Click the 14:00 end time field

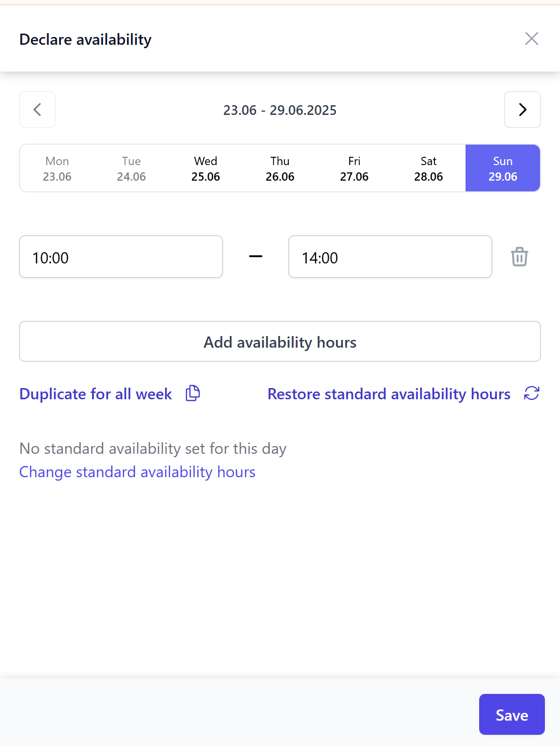coord(390,257)
